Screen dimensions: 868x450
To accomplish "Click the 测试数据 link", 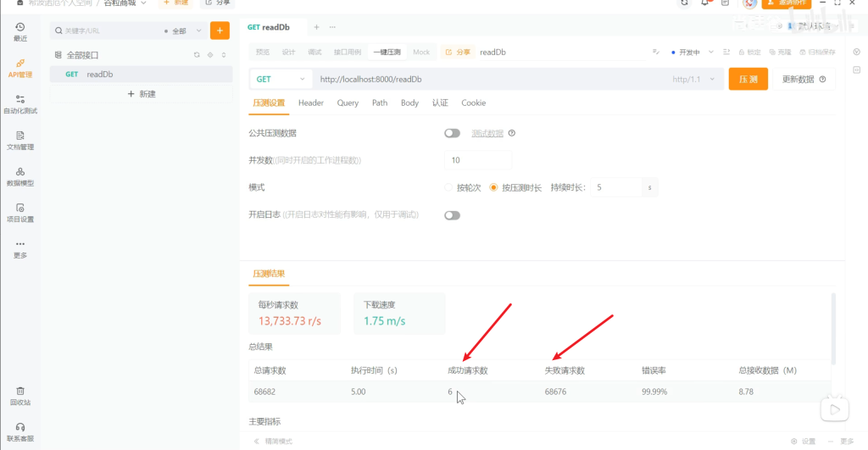I will (x=487, y=133).
